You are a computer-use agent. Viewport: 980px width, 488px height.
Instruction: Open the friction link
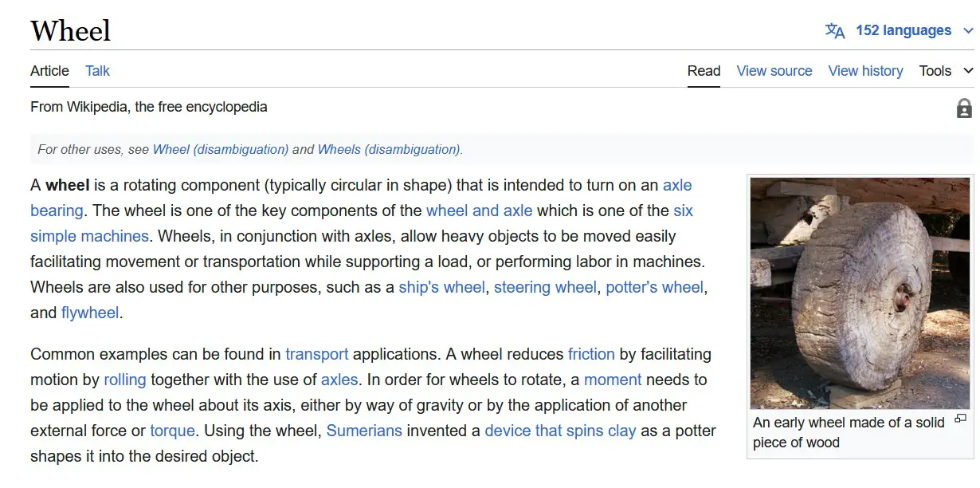pyautogui.click(x=591, y=354)
